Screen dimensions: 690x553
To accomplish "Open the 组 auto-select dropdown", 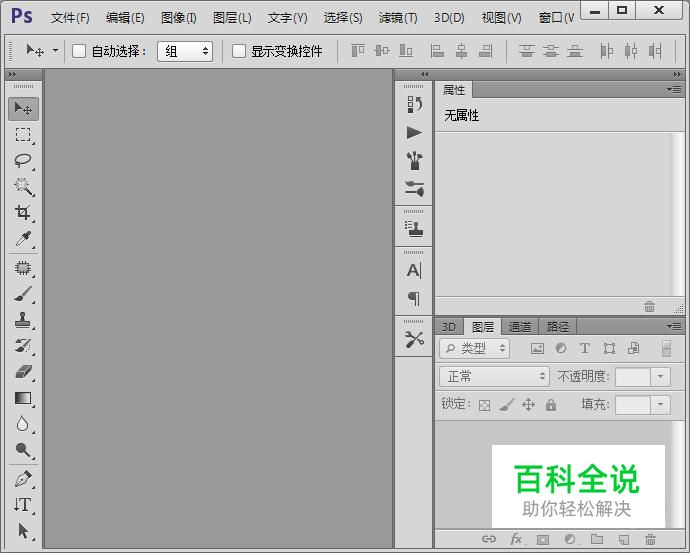I will tap(185, 51).
